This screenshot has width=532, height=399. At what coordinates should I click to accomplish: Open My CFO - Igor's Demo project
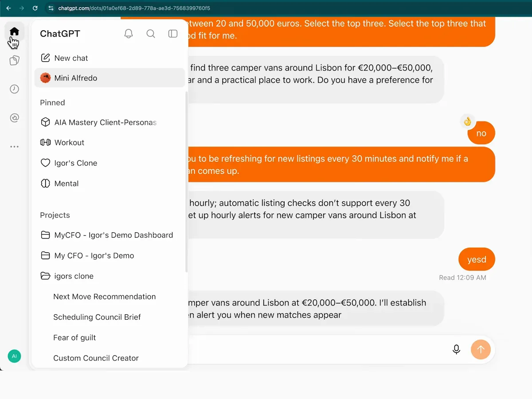[110, 256]
